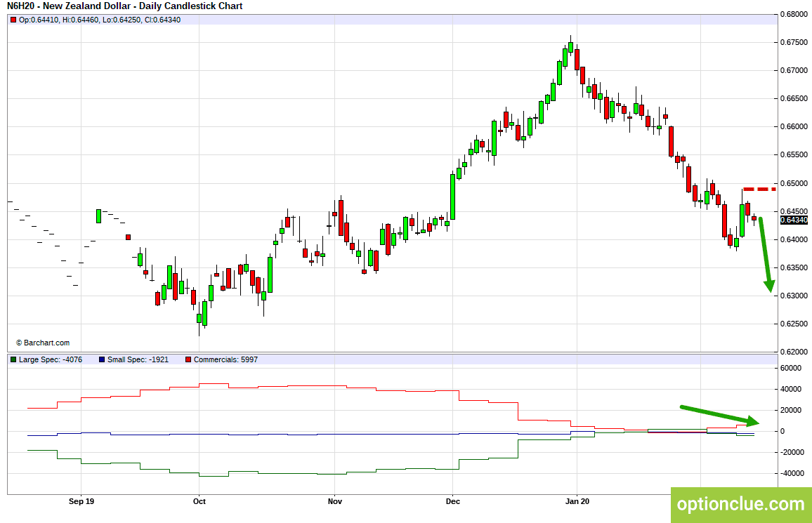
Task: Click the red OHLC legend square
Action: coord(13,20)
